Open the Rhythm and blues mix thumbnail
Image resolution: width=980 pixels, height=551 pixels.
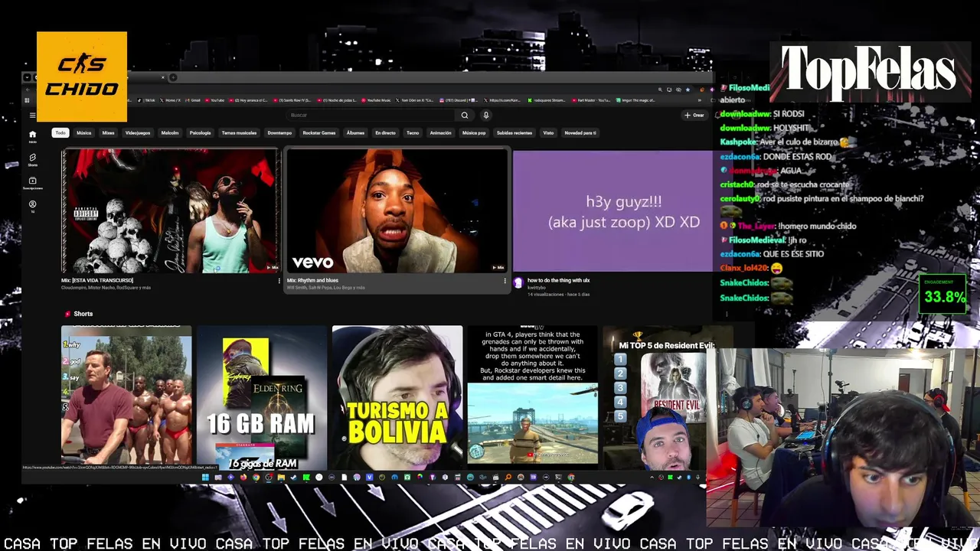(x=397, y=210)
